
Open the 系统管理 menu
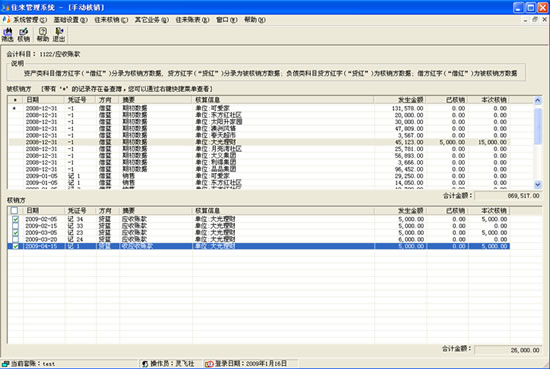[x=30, y=20]
